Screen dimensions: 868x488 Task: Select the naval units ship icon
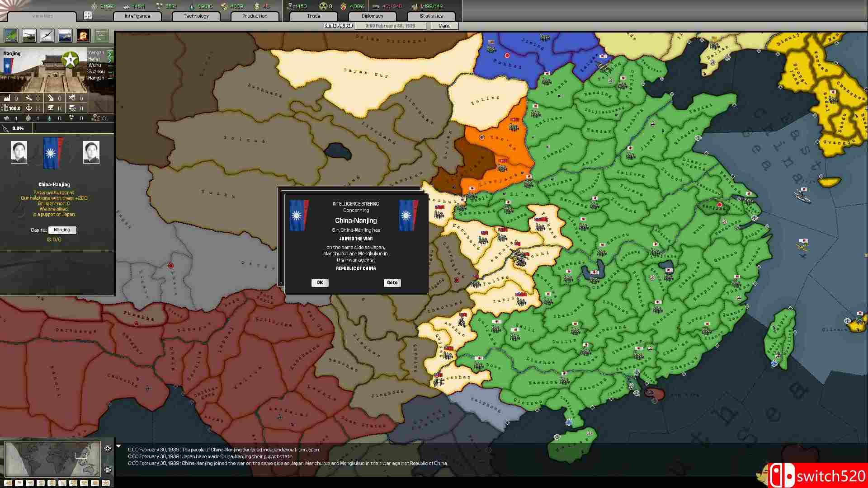[65, 35]
